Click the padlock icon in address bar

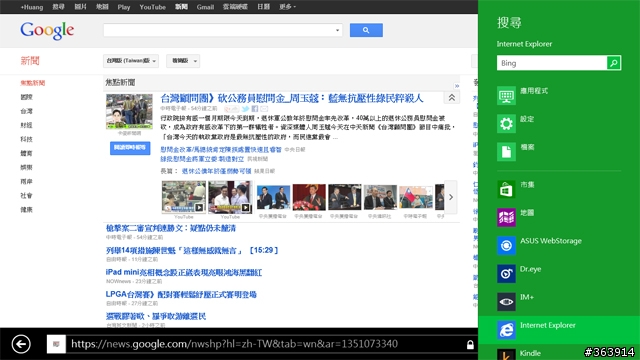470,345
